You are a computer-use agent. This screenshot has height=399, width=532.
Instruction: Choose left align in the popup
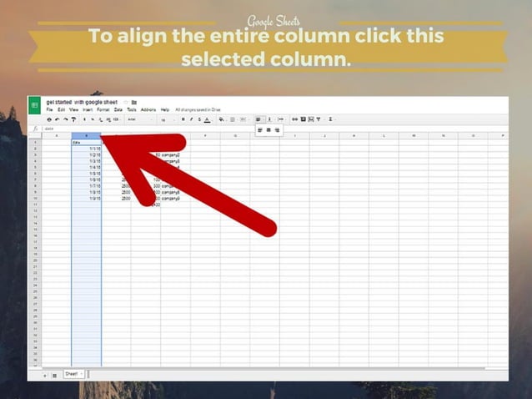tap(260, 130)
